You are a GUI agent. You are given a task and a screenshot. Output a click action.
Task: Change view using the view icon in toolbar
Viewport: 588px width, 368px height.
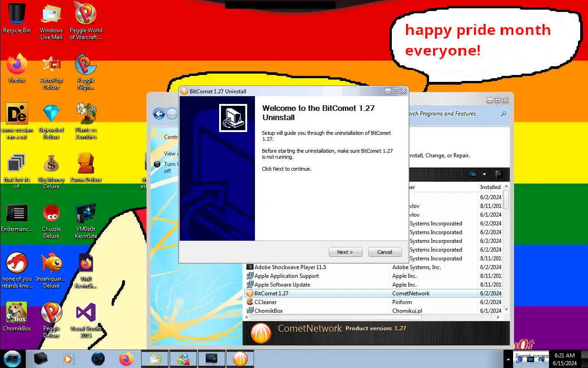pos(473,174)
